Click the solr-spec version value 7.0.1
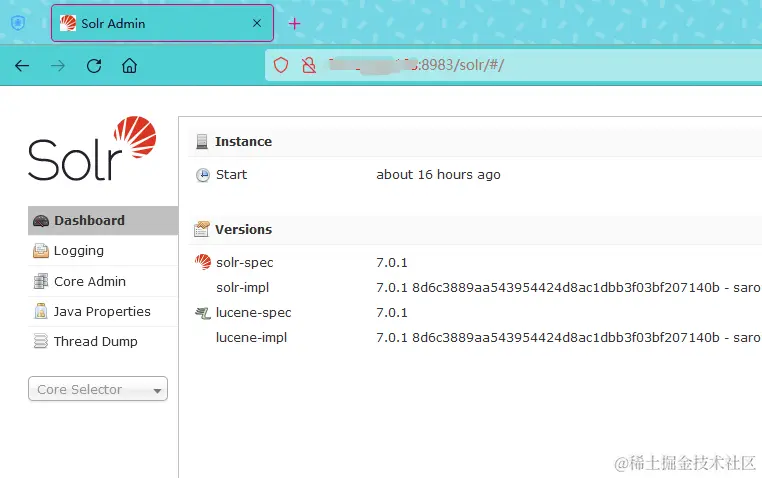 [x=392, y=263]
